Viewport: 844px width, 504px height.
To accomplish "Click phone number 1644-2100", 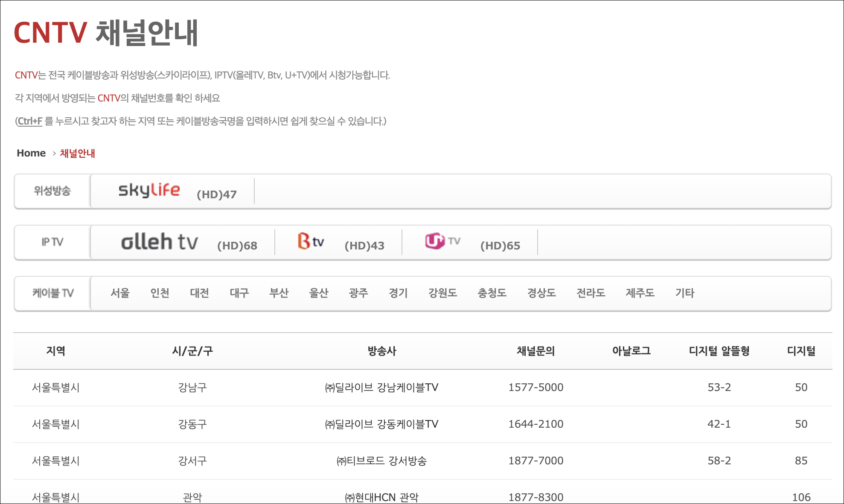I will tap(536, 424).
